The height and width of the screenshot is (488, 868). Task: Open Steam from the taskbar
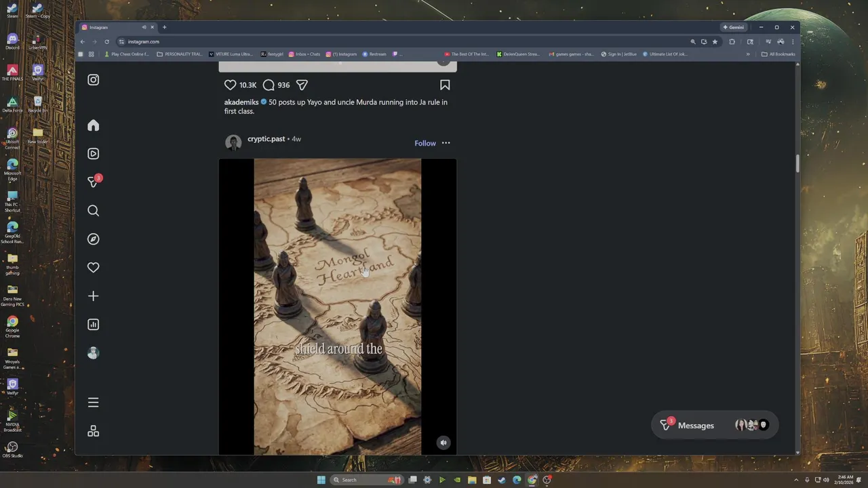pyautogui.click(x=502, y=480)
